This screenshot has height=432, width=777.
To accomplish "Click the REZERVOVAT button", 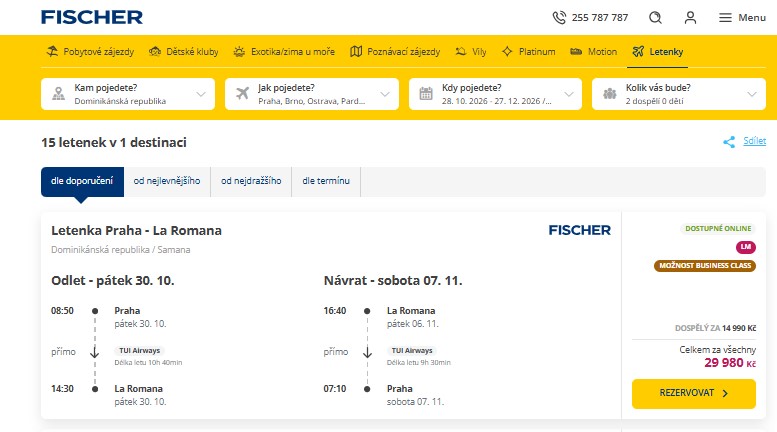I will (x=694, y=393).
